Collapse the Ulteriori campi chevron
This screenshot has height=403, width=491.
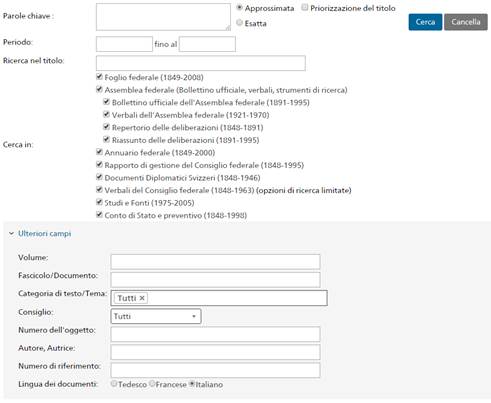pos(11,233)
